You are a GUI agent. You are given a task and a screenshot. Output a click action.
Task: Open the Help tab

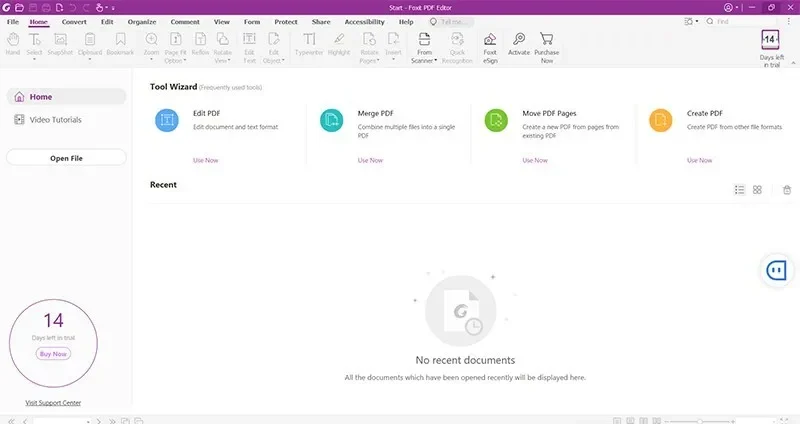[x=406, y=22]
